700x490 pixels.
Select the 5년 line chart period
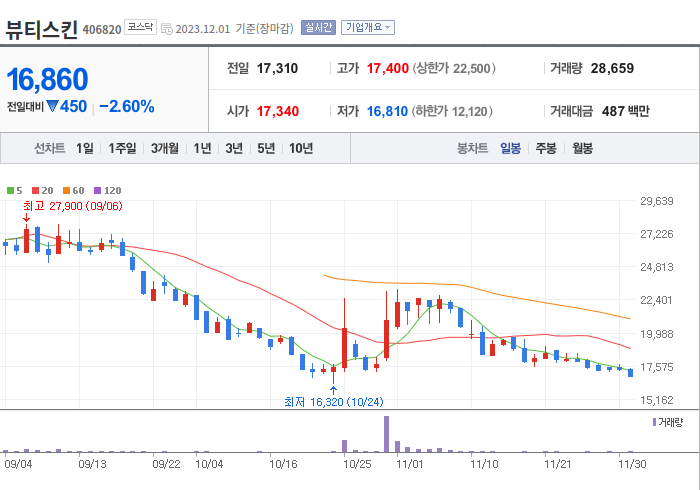tap(266, 148)
